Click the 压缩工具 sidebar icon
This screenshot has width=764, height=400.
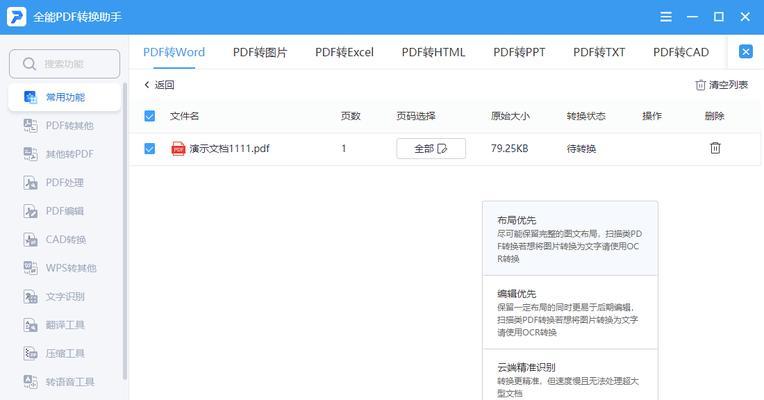(30, 353)
